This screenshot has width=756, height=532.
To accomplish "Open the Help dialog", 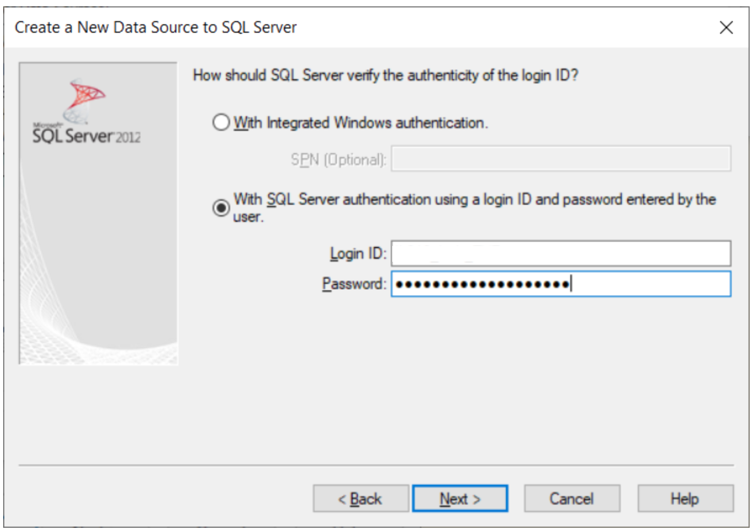I will coord(685,498).
